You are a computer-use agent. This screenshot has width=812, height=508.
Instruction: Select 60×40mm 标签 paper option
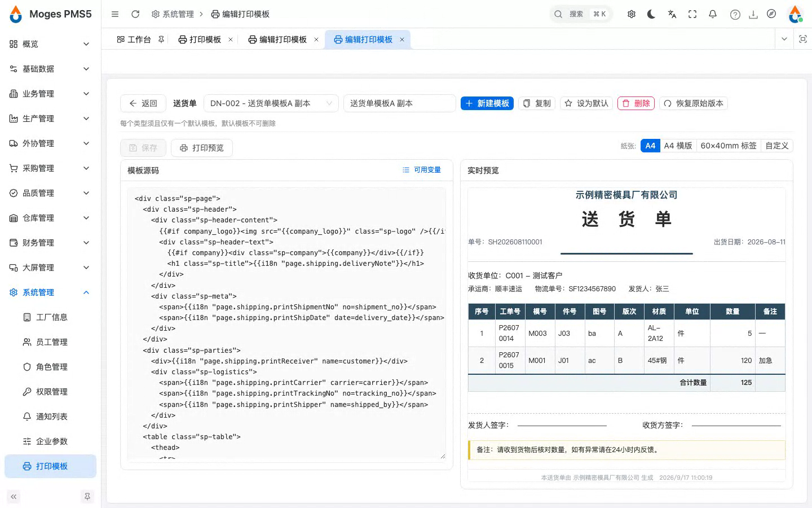[729, 146]
